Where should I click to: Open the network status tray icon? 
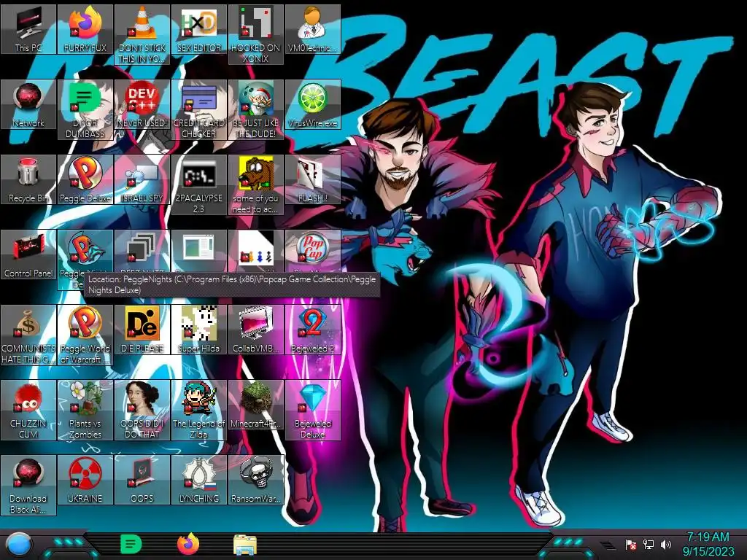(x=648, y=544)
